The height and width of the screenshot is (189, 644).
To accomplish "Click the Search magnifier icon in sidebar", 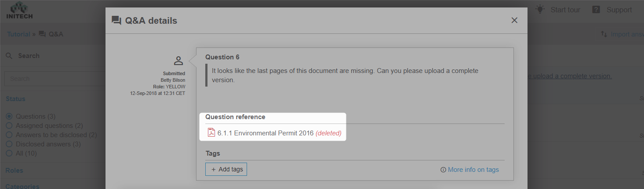I will (9, 56).
